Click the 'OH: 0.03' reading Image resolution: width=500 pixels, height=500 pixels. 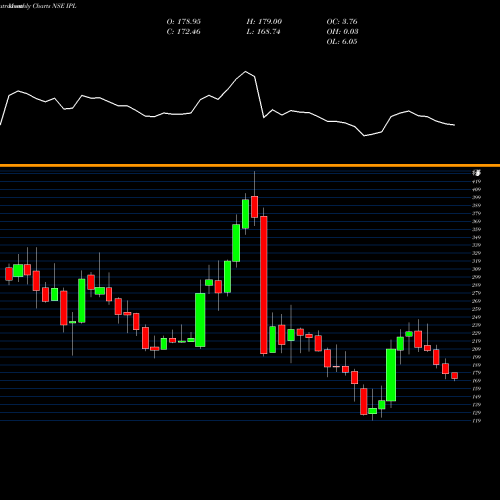(342, 32)
